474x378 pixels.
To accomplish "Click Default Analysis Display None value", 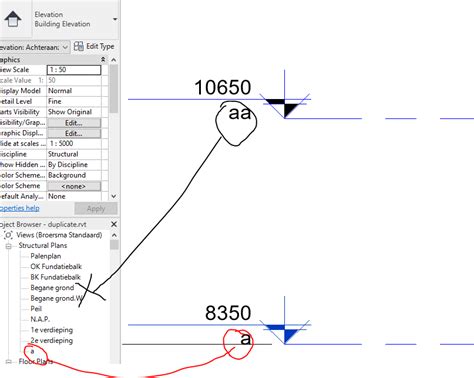I will click(74, 196).
